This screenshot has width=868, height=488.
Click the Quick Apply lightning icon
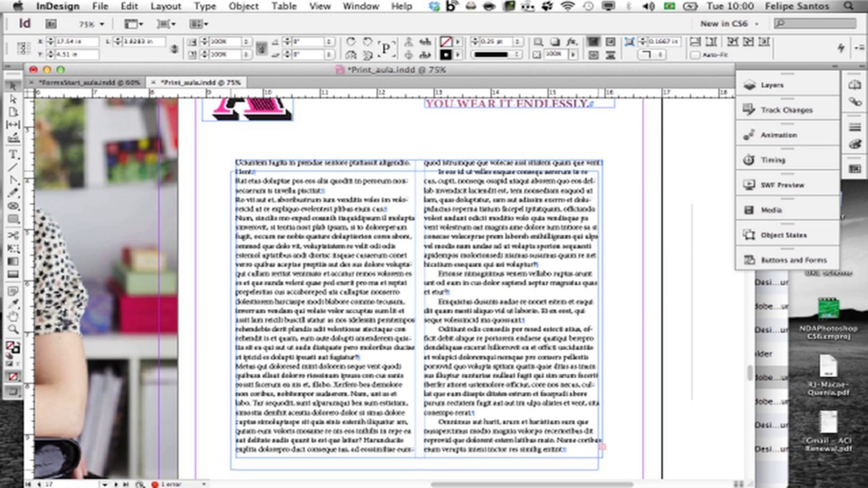click(841, 48)
